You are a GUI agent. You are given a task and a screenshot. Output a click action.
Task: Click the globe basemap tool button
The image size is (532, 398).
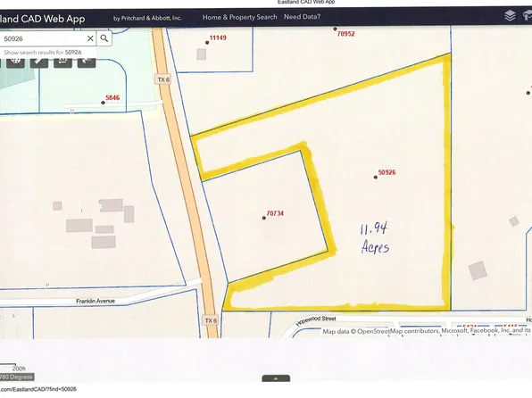tap(15, 62)
